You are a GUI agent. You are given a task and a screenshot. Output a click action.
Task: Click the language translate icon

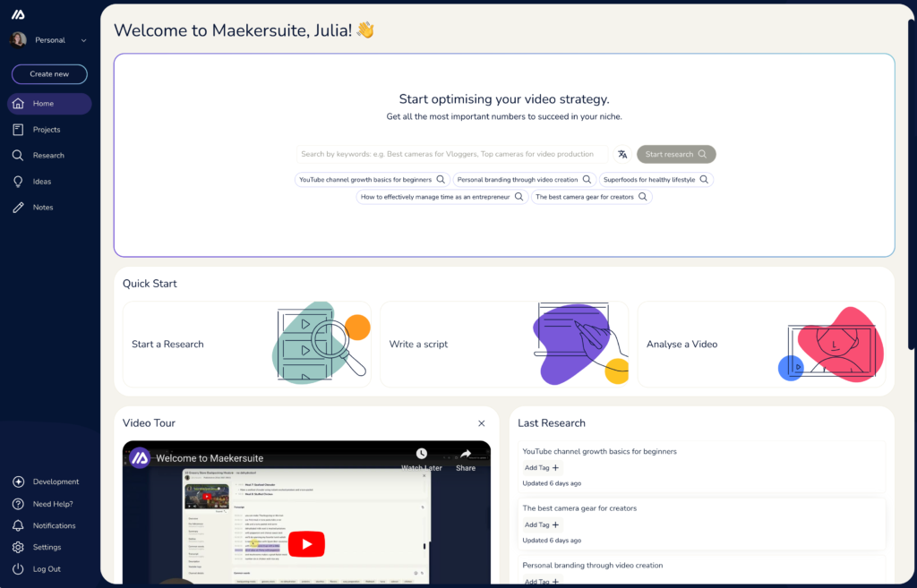(622, 154)
